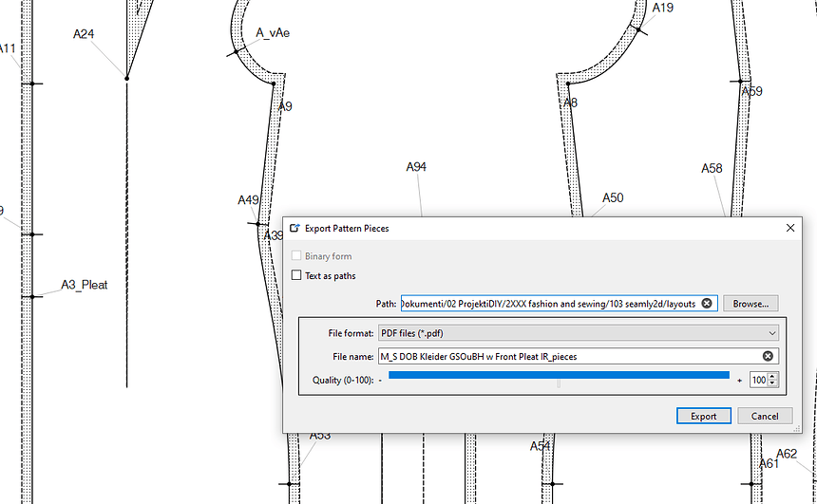Open the Browse... path chooser

(x=750, y=304)
